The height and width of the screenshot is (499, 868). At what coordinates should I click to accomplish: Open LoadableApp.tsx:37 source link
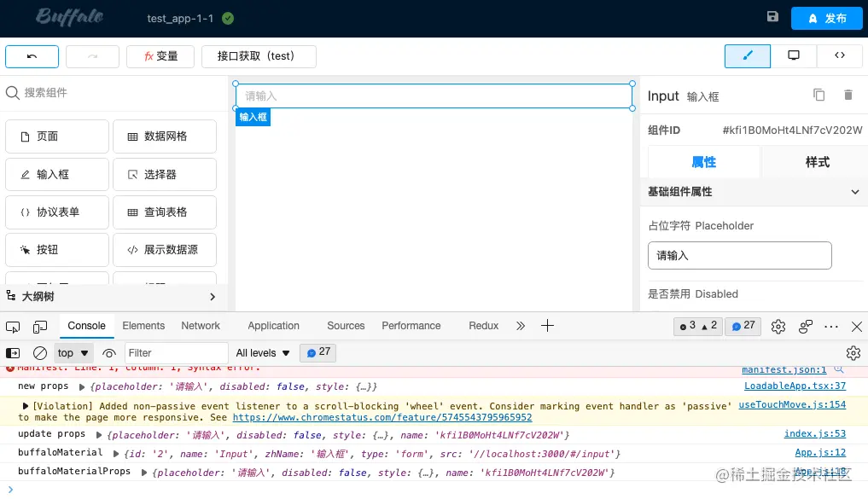pyautogui.click(x=795, y=386)
